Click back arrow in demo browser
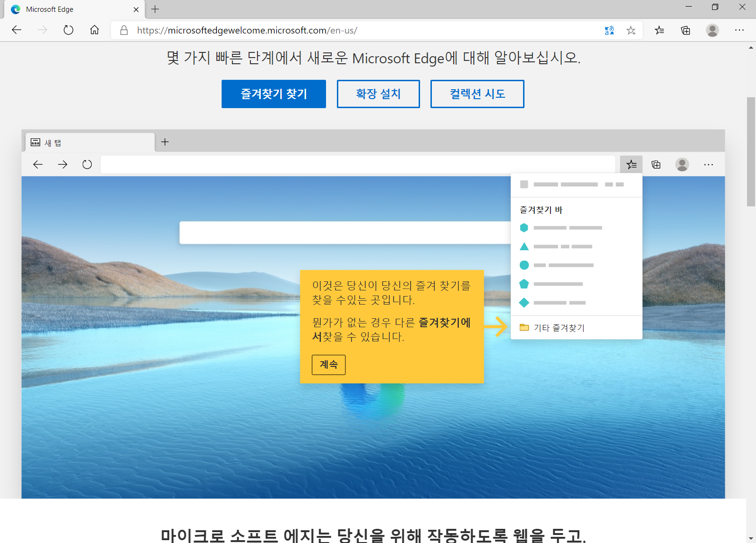Screen dimensions: 756x543 coord(38,164)
